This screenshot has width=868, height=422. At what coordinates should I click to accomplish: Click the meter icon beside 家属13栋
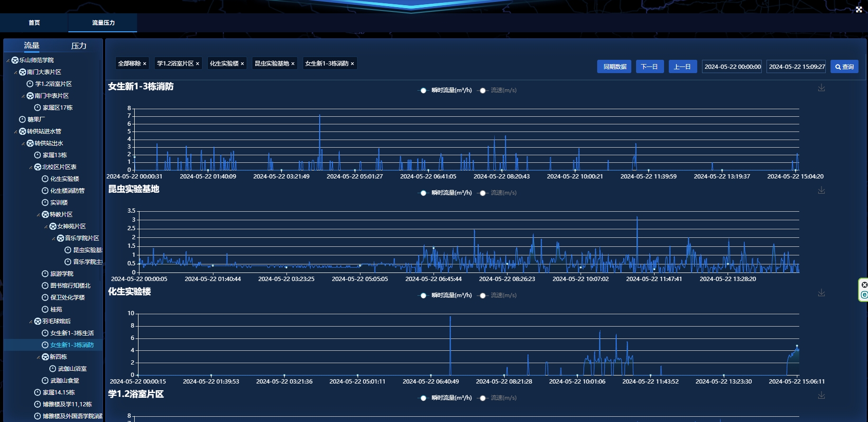tap(37, 155)
